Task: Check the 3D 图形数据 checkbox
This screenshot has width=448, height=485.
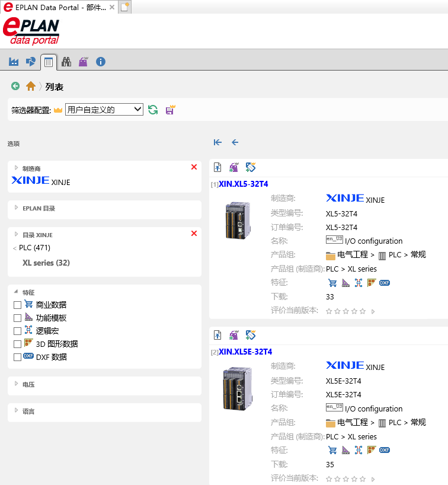Action: point(17,344)
